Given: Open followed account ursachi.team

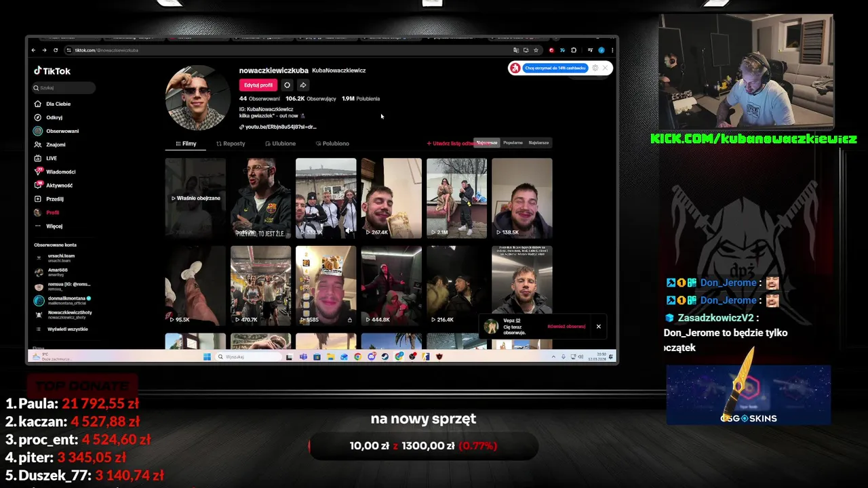Looking at the screenshot, I should pyautogui.click(x=56, y=258).
